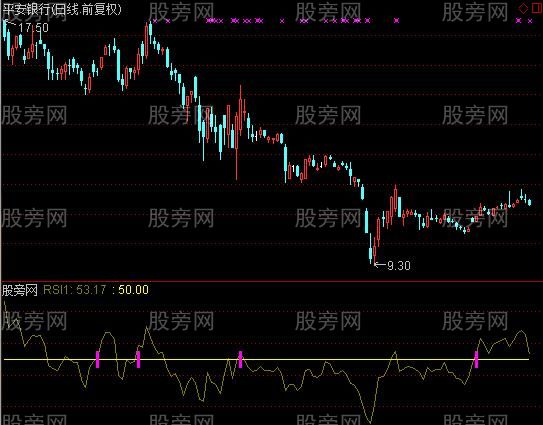This screenshot has width=543, height=425.
Task: Click the 9.30 low price label
Action: [399, 266]
